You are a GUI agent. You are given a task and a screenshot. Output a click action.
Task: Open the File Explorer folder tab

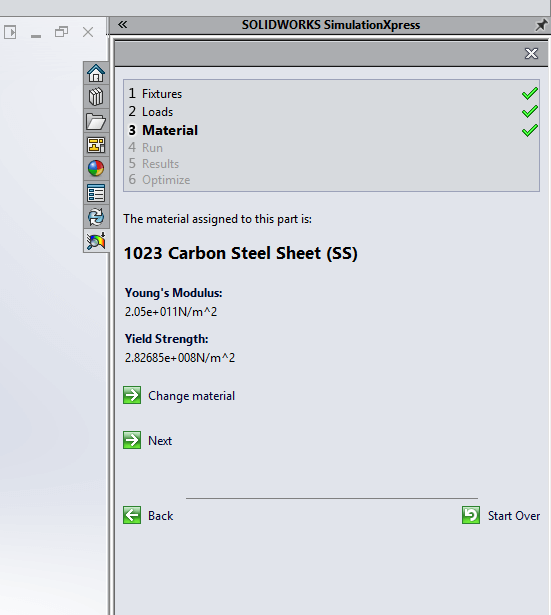pyautogui.click(x=96, y=121)
